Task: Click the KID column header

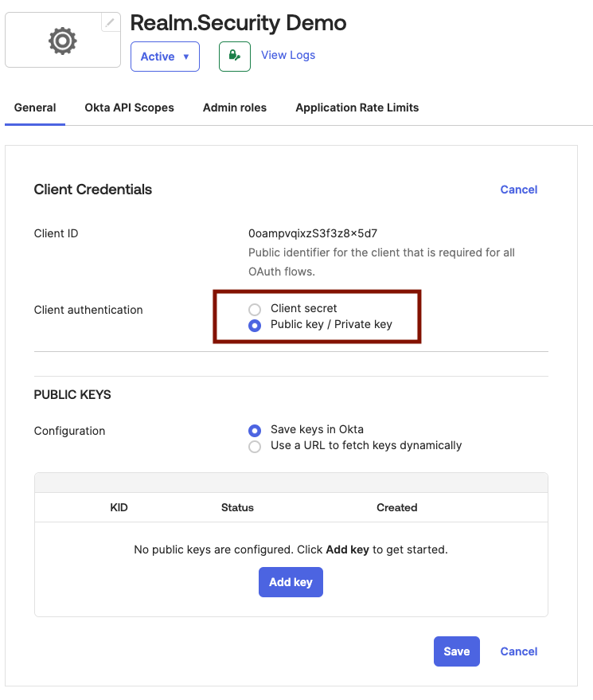Action: tap(119, 507)
